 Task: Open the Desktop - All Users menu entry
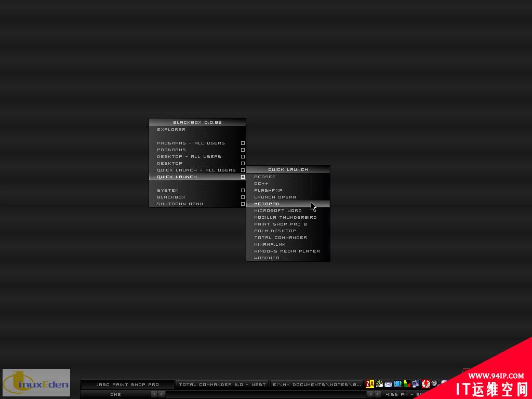click(x=197, y=157)
